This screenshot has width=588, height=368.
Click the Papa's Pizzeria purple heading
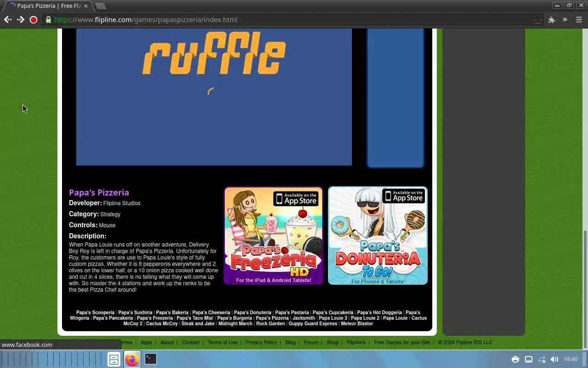tap(99, 192)
